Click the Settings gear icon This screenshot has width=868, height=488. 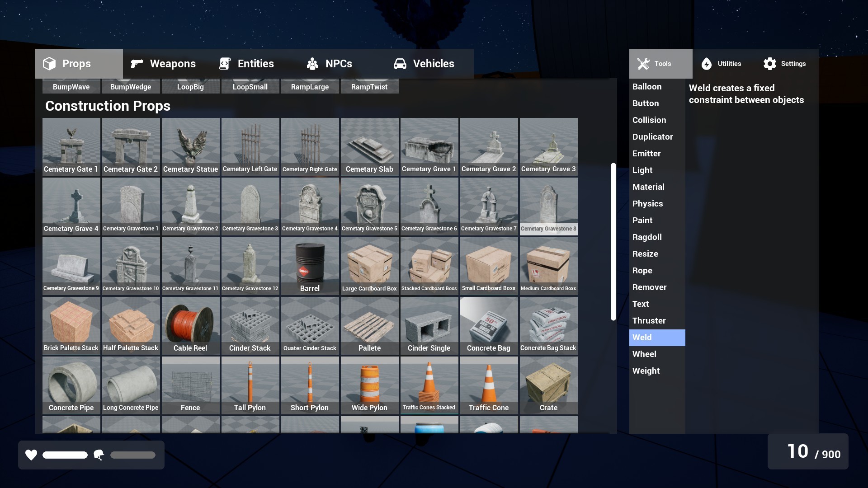coord(769,64)
